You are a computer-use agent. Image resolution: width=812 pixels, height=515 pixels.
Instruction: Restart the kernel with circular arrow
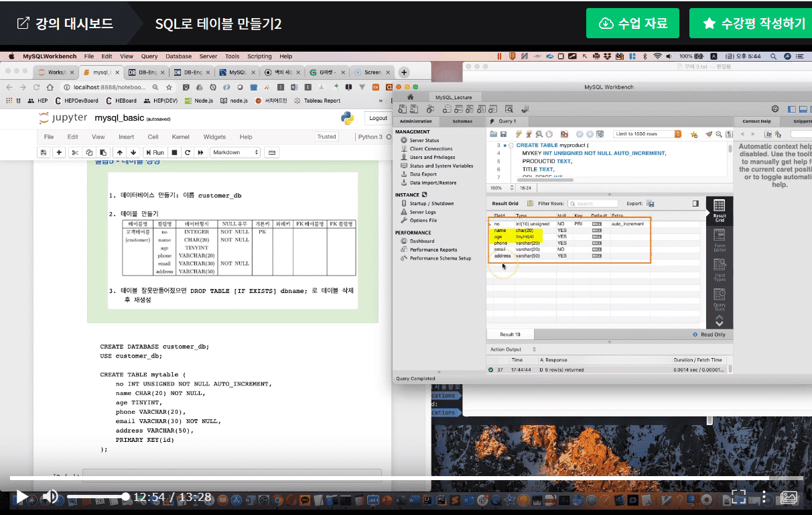point(187,152)
